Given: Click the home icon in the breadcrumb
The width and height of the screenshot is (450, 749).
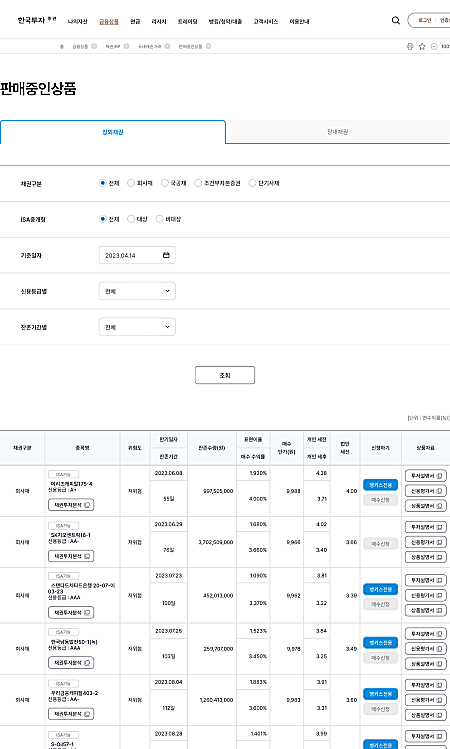Looking at the screenshot, I should 62,46.
